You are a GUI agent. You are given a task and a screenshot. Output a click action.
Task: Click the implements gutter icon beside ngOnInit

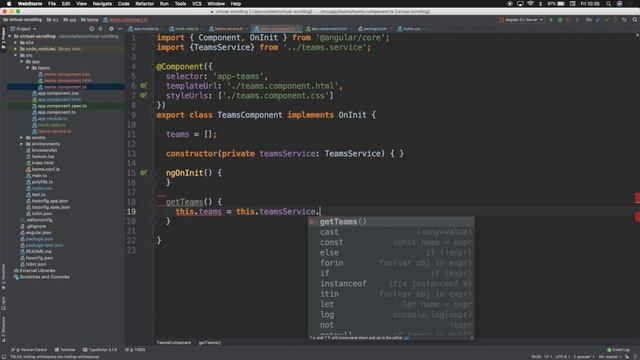pyautogui.click(x=143, y=173)
